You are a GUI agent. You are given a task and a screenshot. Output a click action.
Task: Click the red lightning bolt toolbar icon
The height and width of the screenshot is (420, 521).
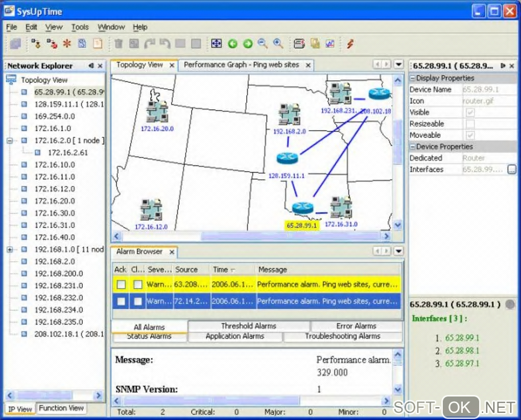pyautogui.click(x=350, y=43)
